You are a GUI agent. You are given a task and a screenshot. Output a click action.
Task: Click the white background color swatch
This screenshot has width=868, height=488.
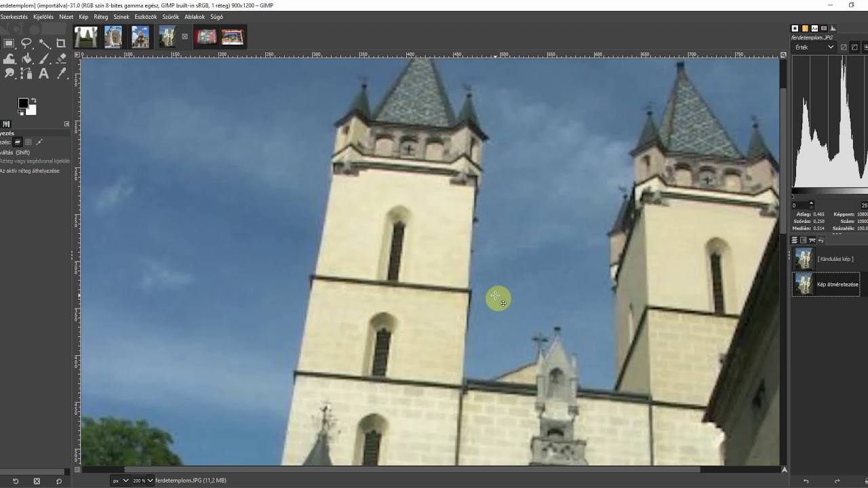pyautogui.click(x=33, y=110)
